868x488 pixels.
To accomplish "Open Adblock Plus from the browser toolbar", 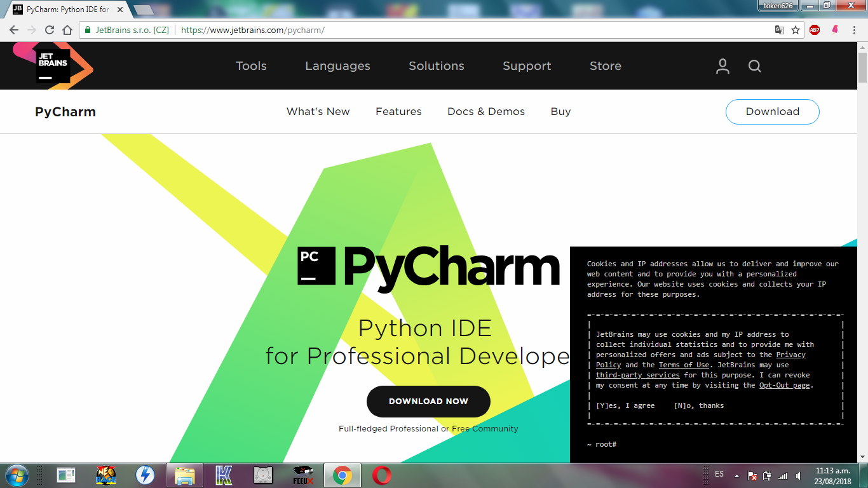I will (x=814, y=29).
